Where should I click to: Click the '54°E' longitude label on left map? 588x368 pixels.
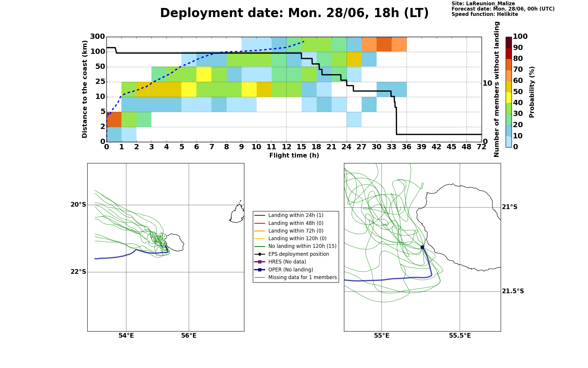(126, 336)
